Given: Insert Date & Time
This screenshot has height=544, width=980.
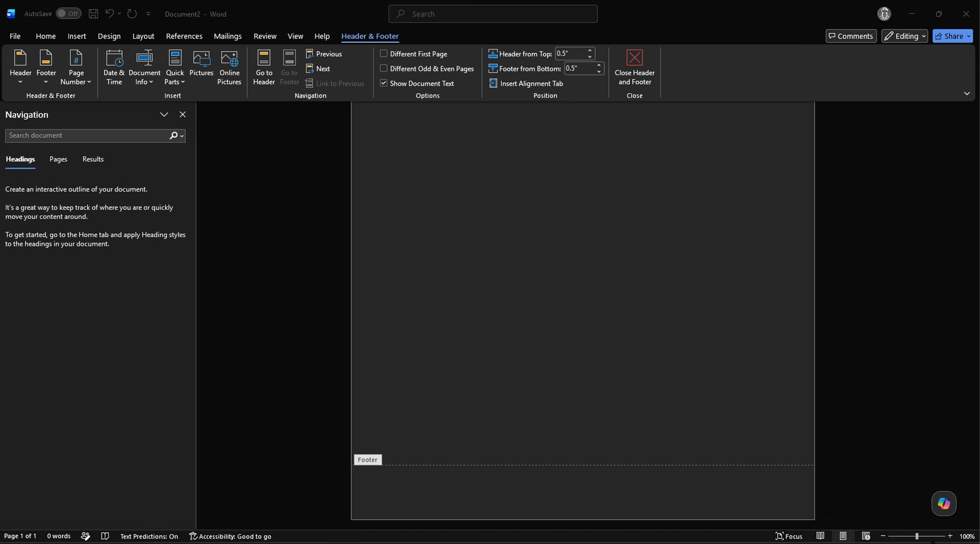Looking at the screenshot, I should [114, 67].
